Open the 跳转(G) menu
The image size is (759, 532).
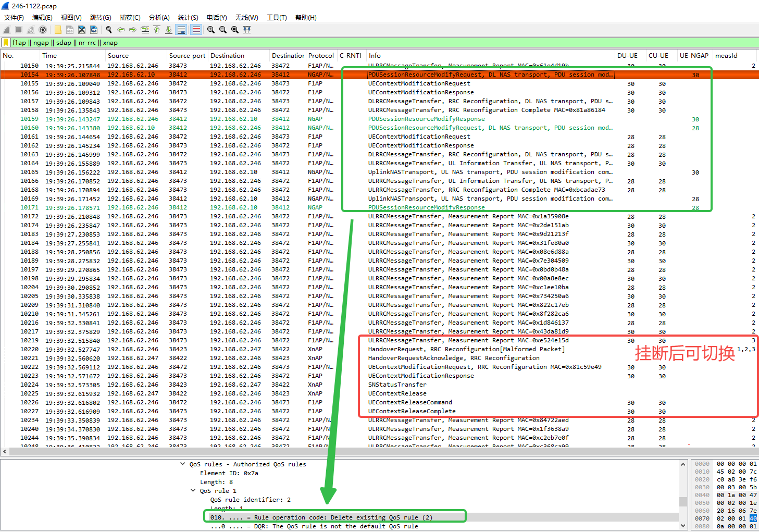point(101,18)
